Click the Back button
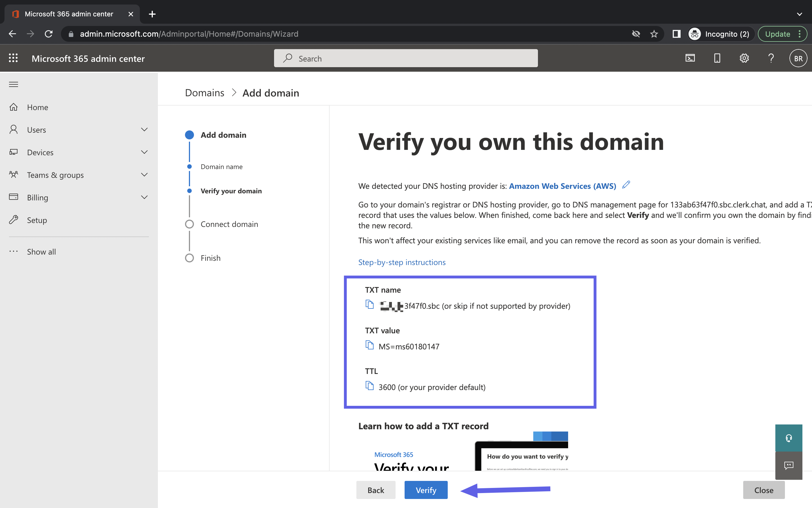 pos(376,490)
